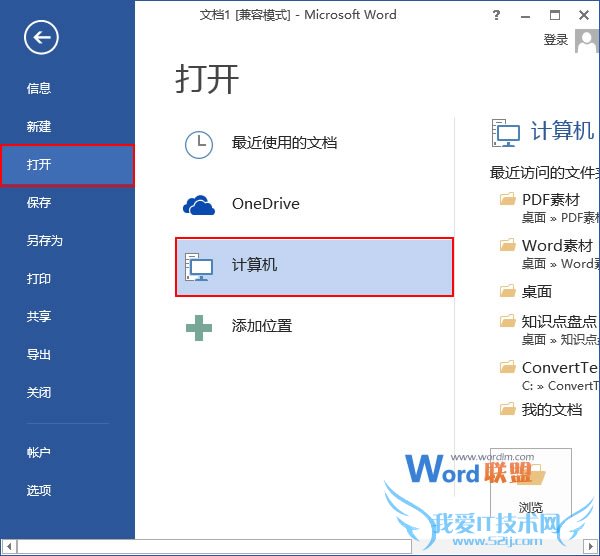Click the folder icon beside 我的文档
This screenshot has height=556, width=600.
coord(508,409)
